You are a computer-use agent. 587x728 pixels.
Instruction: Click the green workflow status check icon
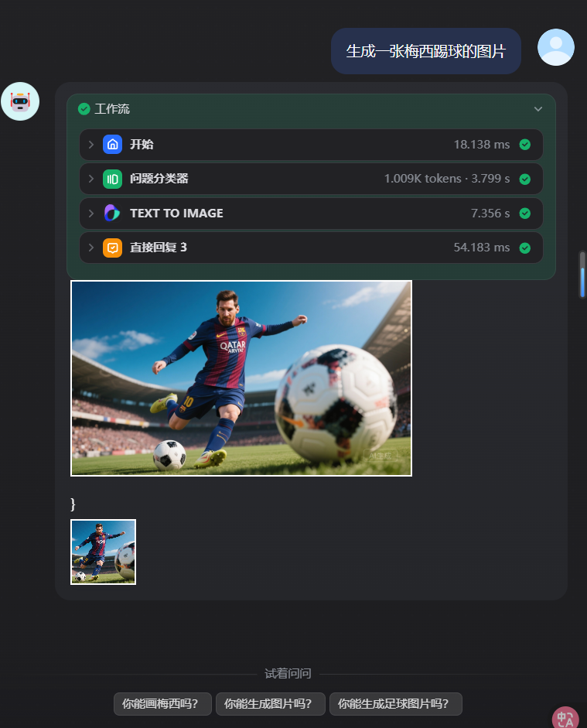(x=84, y=109)
